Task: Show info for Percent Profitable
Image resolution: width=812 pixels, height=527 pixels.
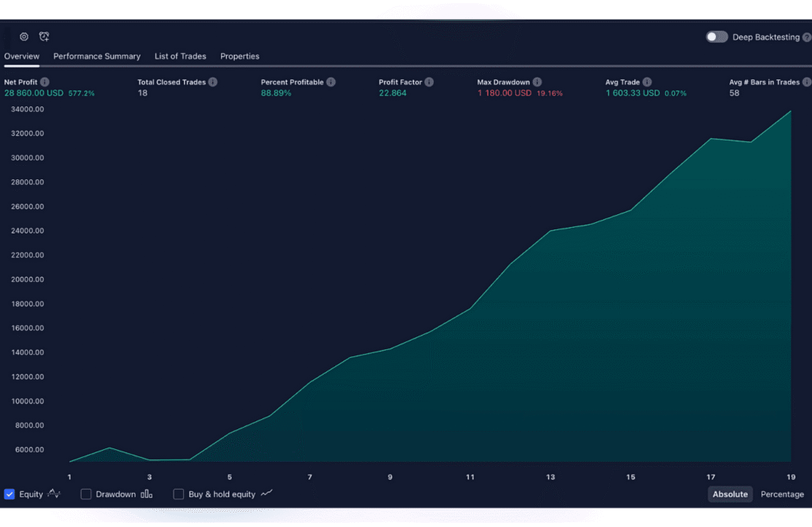Action: [331, 82]
